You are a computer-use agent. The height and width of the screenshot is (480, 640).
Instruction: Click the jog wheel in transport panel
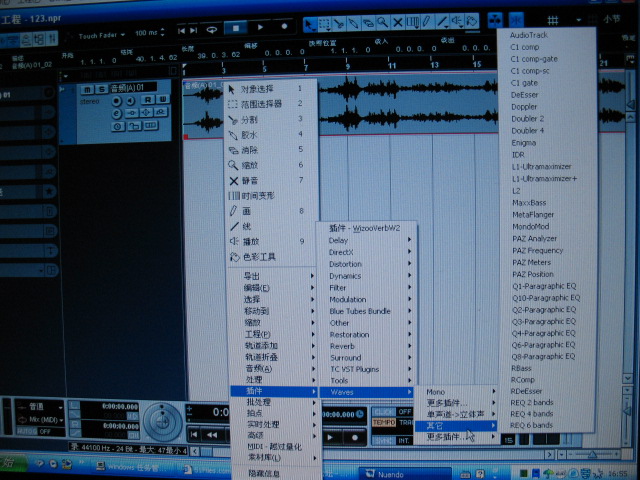pyautogui.click(x=162, y=422)
